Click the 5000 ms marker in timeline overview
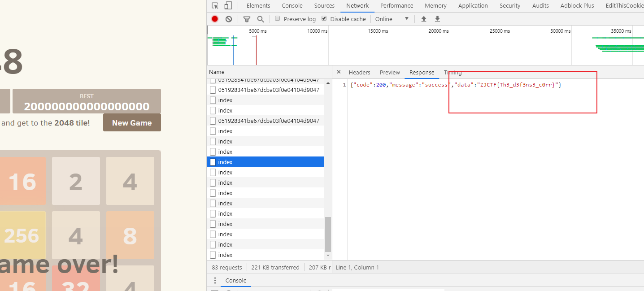This screenshot has height=291, width=644. (x=258, y=31)
